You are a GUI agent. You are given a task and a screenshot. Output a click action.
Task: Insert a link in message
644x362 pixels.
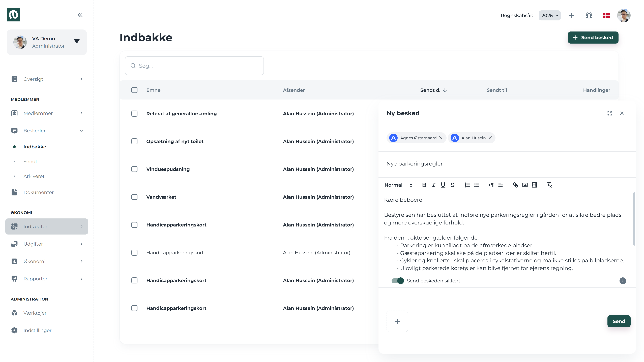click(515, 185)
